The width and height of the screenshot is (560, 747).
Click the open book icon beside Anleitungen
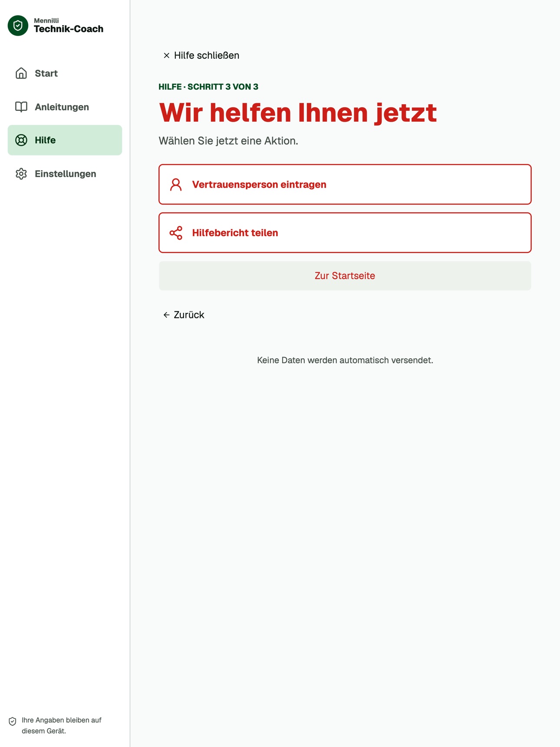[21, 107]
